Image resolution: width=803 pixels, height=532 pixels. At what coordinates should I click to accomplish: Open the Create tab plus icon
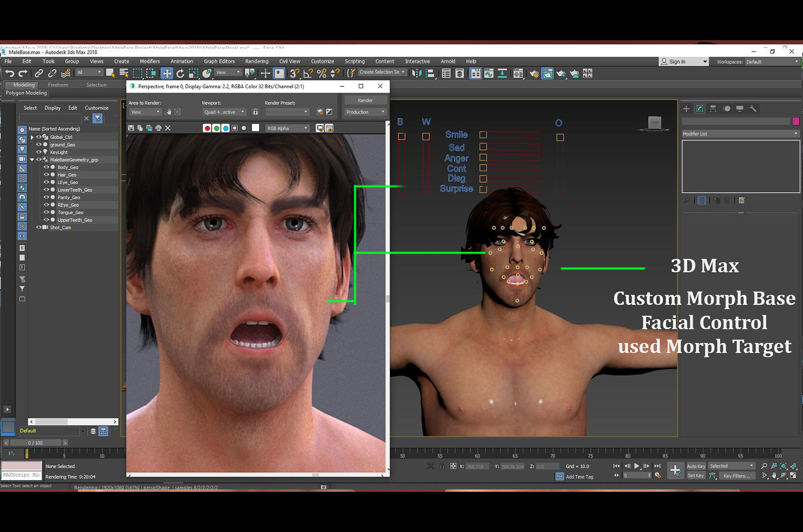[686, 108]
